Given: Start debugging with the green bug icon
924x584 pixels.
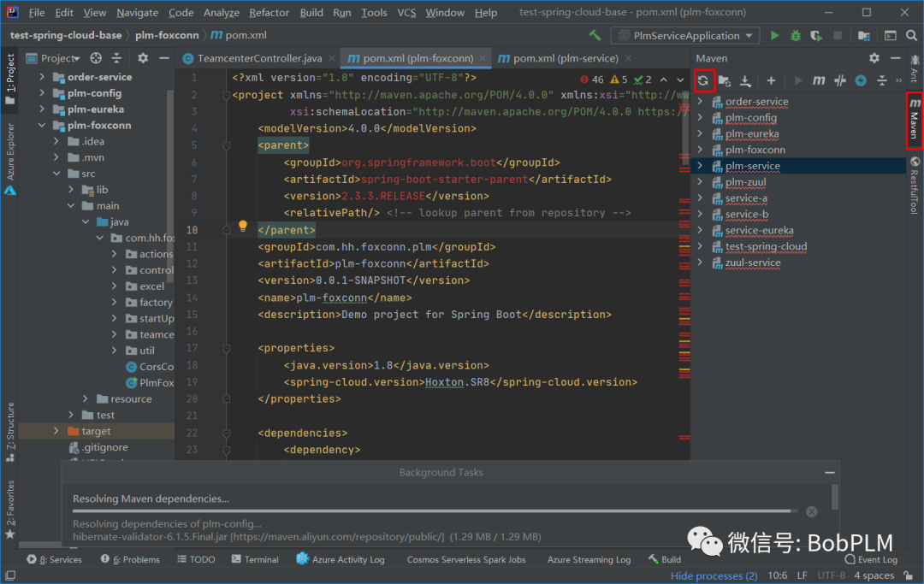Looking at the screenshot, I should [796, 36].
